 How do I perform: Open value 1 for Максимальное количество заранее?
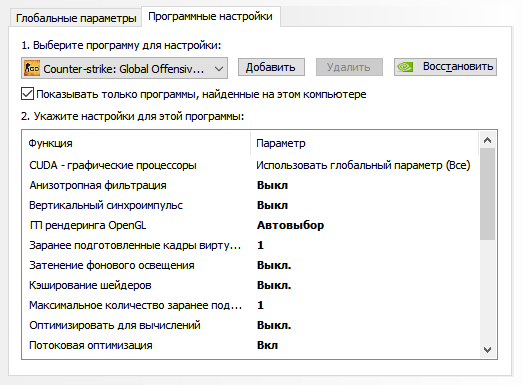260,305
